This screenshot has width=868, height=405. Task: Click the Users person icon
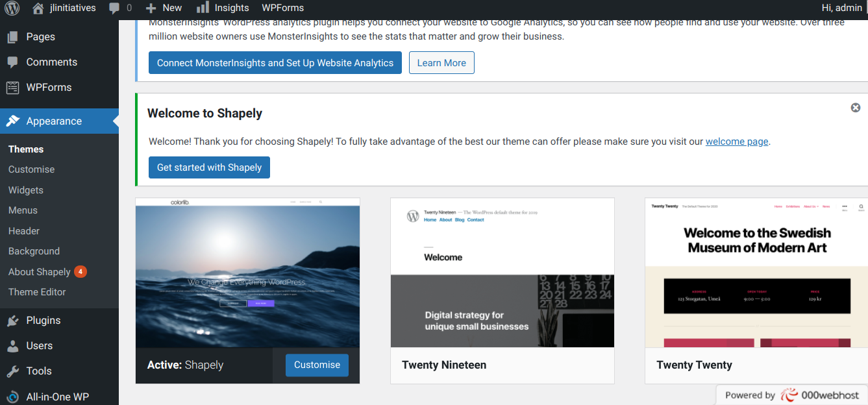click(12, 346)
